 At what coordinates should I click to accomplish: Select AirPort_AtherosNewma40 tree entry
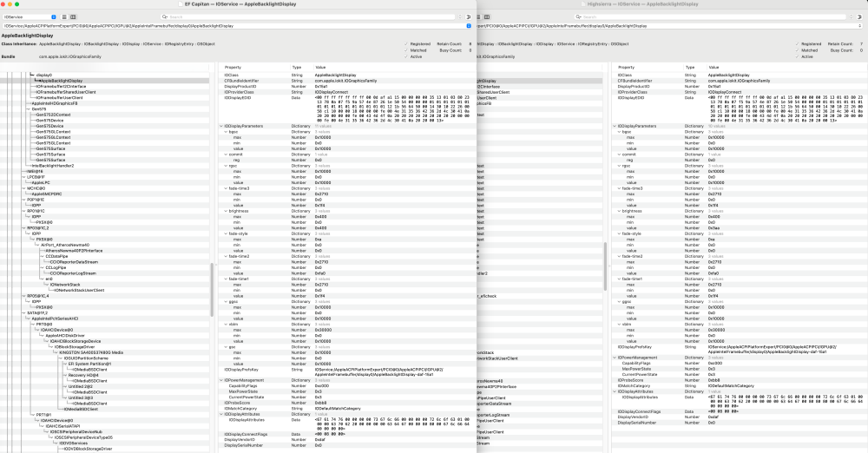65,245
